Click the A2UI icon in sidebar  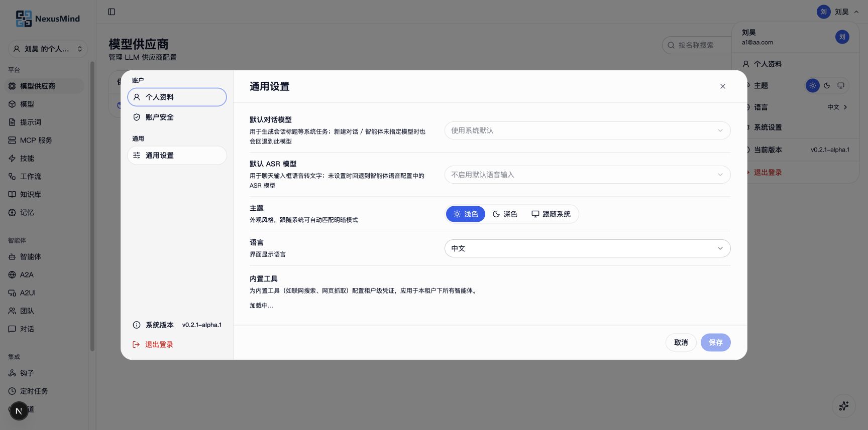pos(12,293)
